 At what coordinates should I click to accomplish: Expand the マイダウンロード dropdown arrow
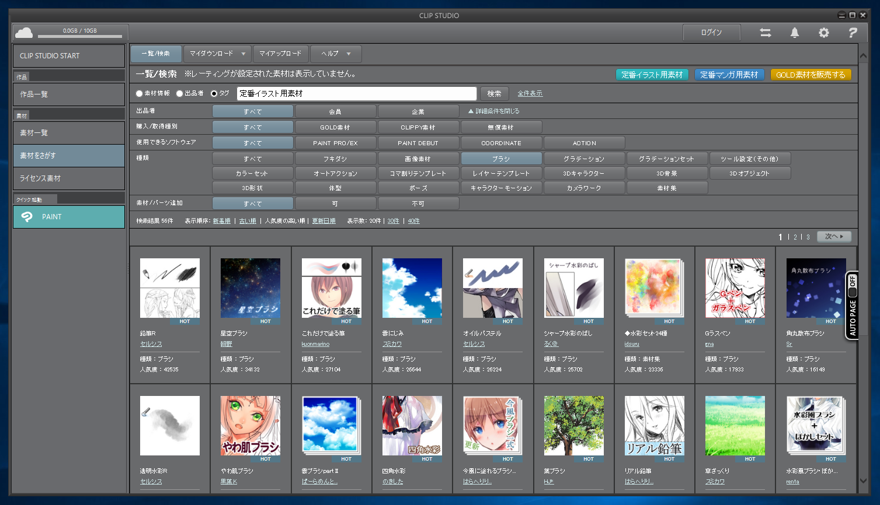[243, 54]
